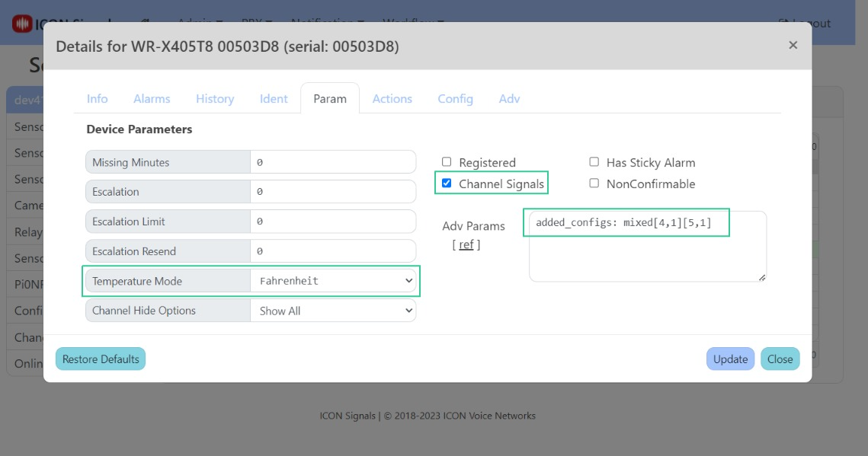Click the Update button
Image resolution: width=868 pixels, height=456 pixels.
click(x=730, y=359)
